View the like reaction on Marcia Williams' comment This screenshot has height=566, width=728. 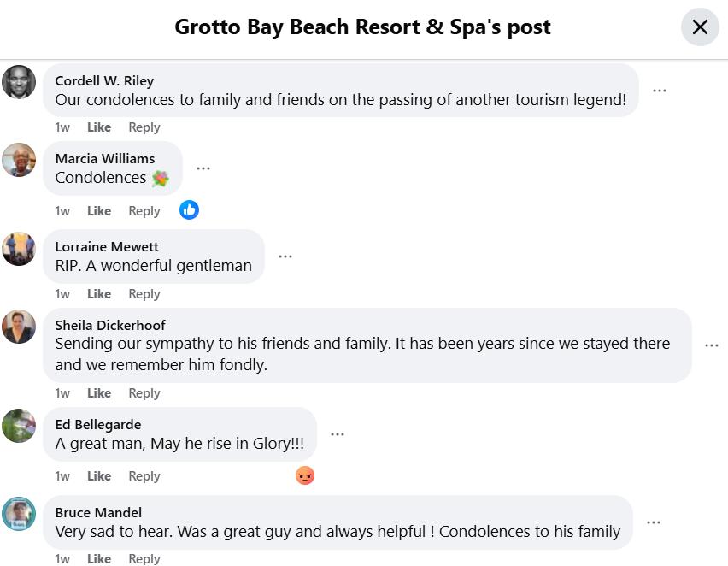(190, 210)
